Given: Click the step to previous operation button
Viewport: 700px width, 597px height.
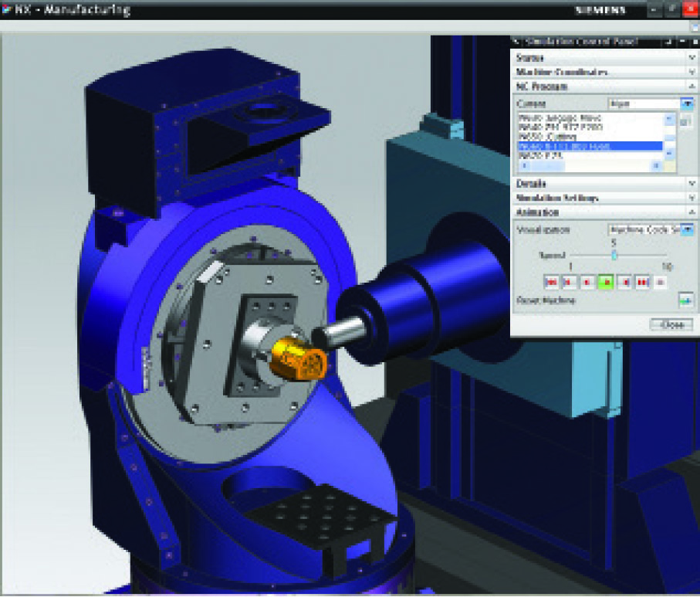Looking at the screenshot, I should [569, 283].
